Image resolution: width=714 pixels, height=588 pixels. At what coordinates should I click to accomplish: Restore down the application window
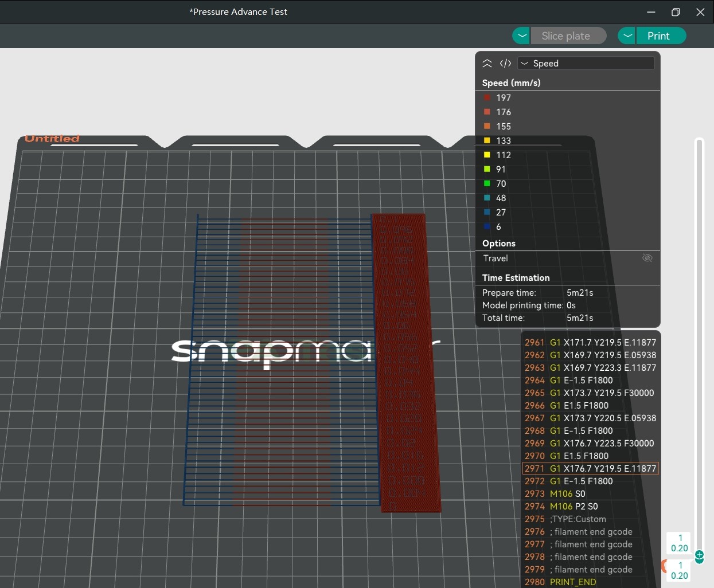pos(676,11)
